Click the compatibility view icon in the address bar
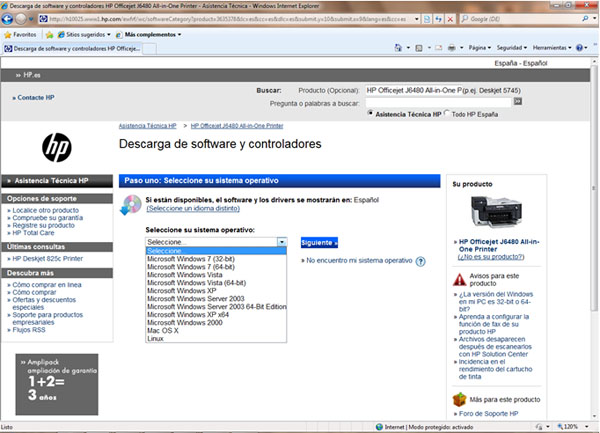This screenshot has width=600, height=433. (x=427, y=19)
